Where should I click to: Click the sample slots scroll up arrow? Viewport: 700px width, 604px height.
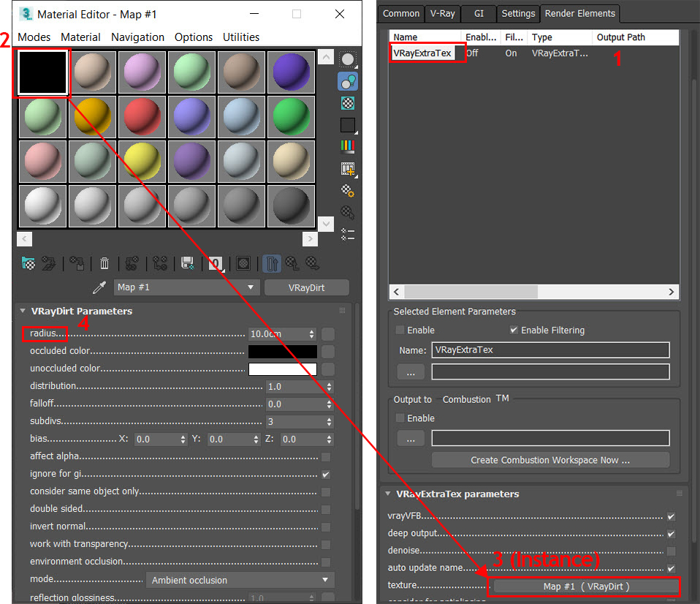[327, 57]
